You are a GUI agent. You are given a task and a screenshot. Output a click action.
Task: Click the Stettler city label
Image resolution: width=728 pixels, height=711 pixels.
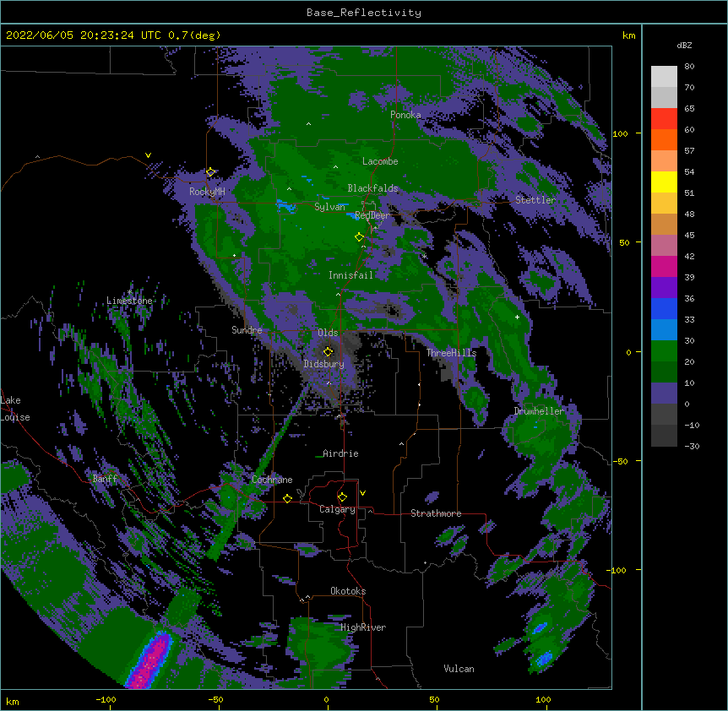pyautogui.click(x=535, y=200)
